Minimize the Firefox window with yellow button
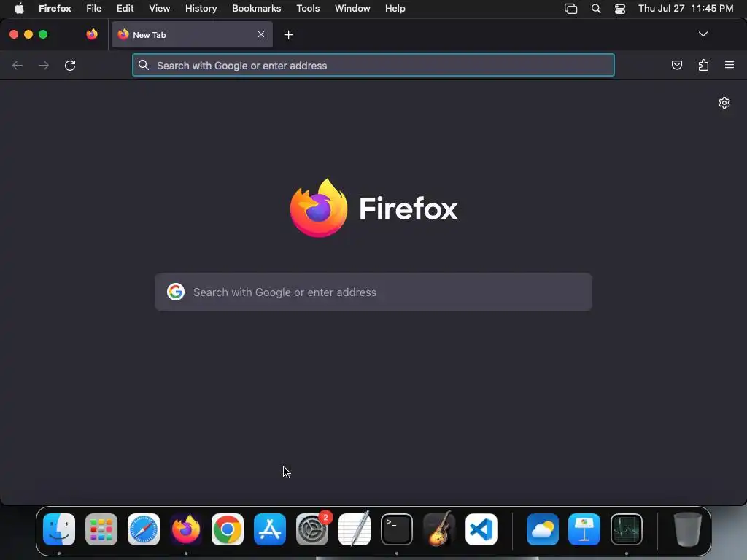The width and height of the screenshot is (747, 560). pos(28,34)
